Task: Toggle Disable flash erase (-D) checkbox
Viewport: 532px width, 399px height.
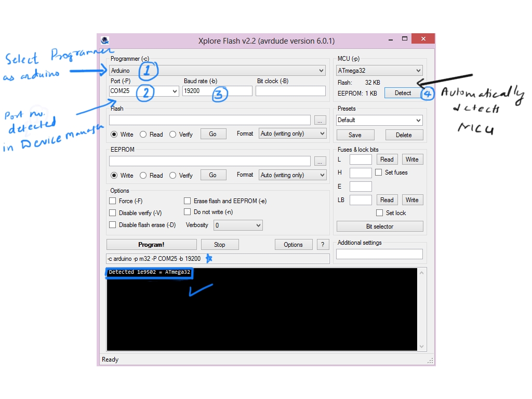Action: pos(113,224)
